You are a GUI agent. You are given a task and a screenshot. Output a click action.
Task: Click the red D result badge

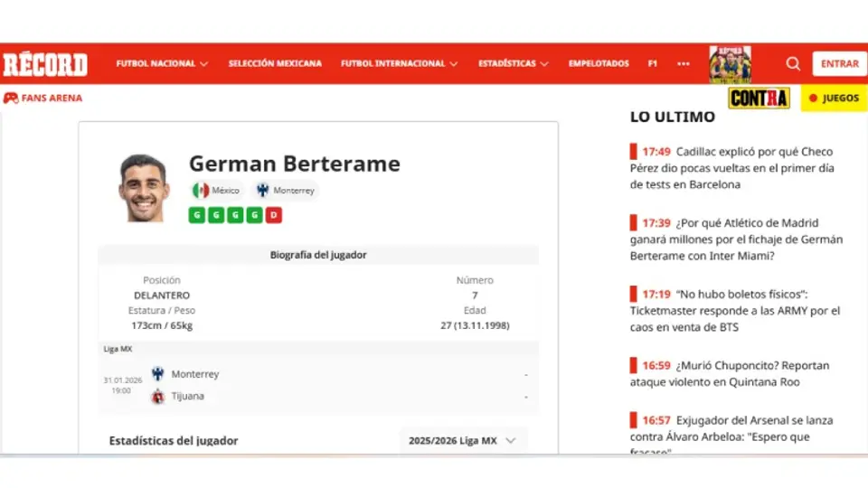[273, 215]
